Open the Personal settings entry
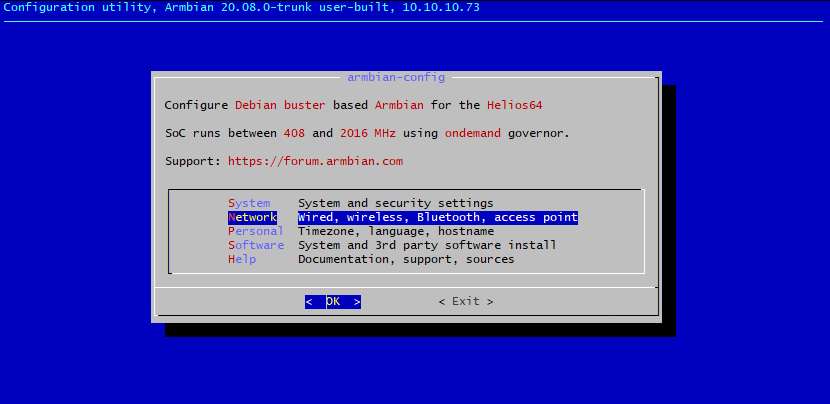The height and width of the screenshot is (404, 830). (x=256, y=231)
